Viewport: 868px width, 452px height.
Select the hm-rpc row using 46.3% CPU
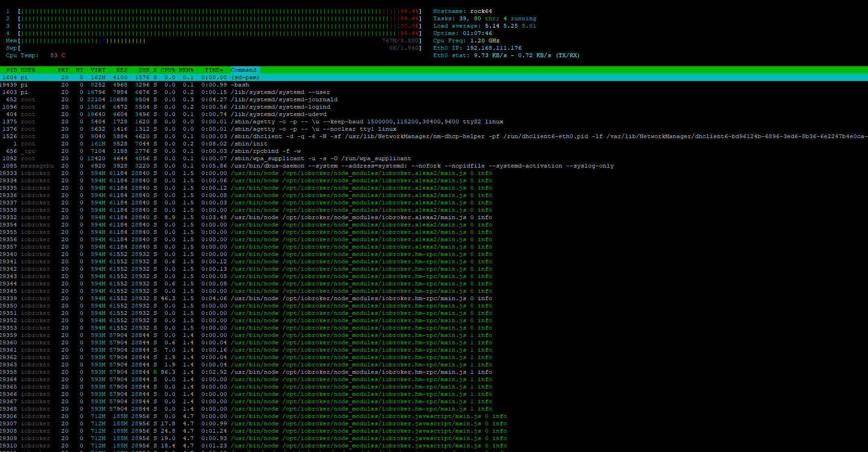[434, 298]
